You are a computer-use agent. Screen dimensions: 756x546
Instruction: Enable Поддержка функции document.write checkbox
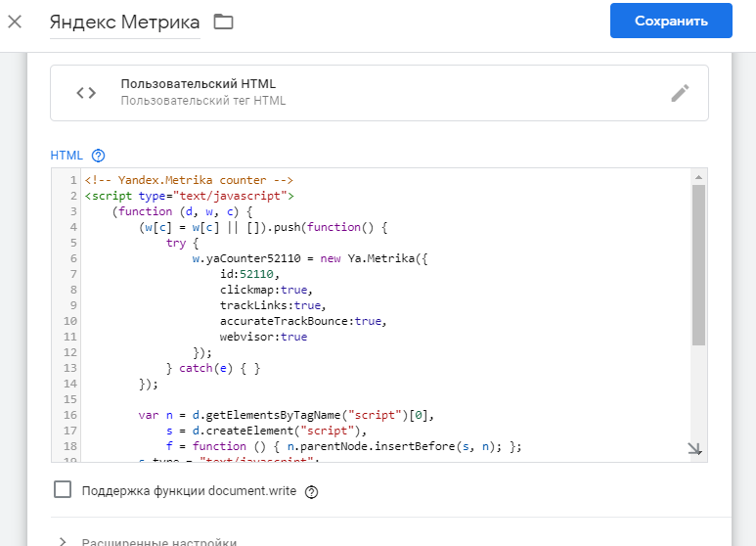[x=63, y=489]
